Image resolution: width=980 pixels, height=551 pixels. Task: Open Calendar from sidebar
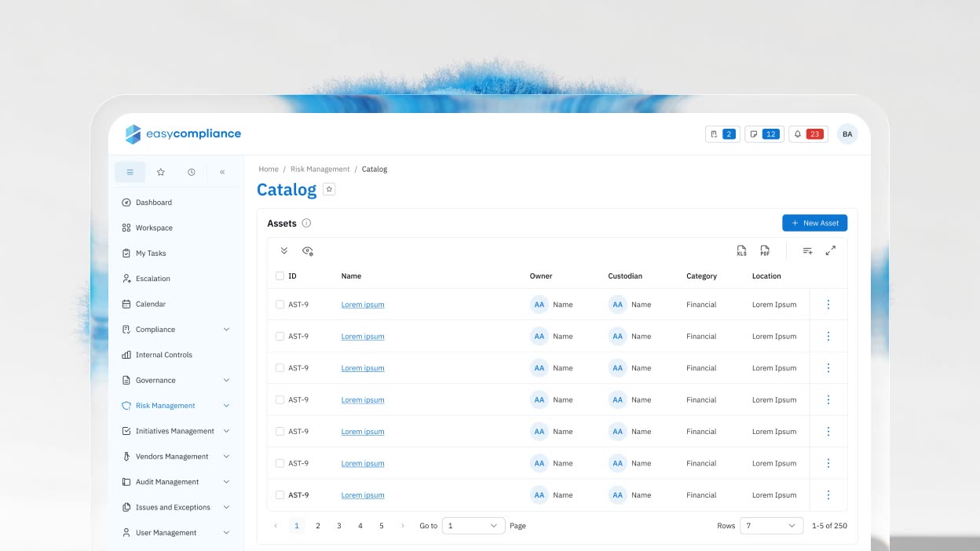click(x=144, y=304)
